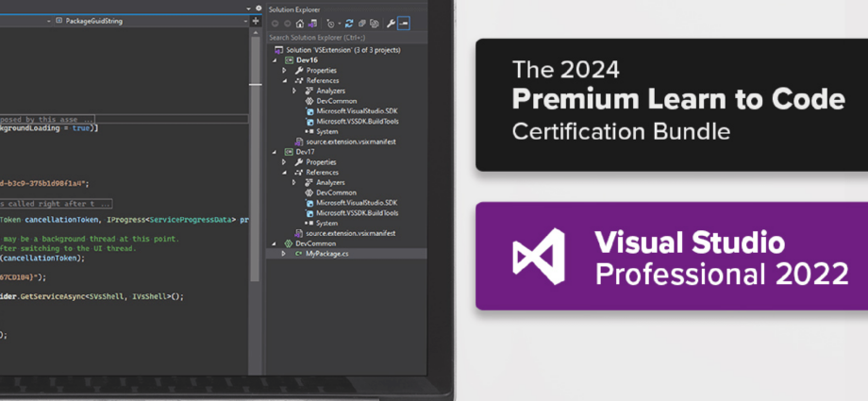
Task: Click the Show All Files toolbar icon
Action: click(x=375, y=23)
